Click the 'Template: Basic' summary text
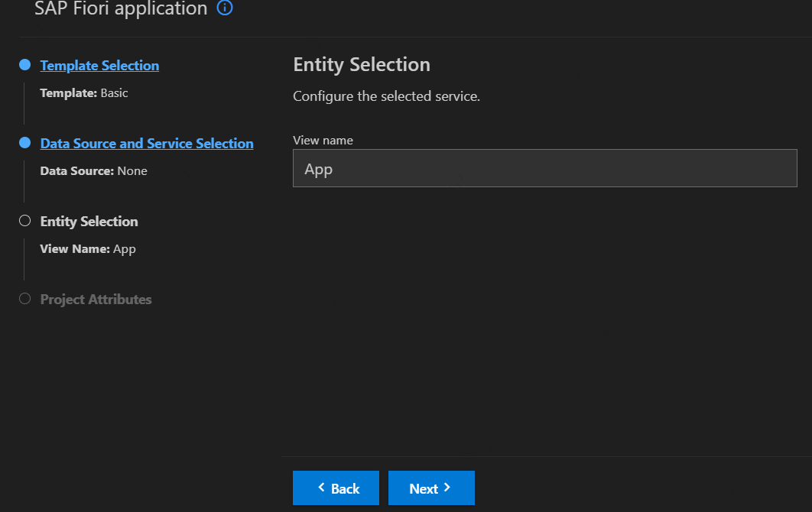Screen dimensions: 812x512 (x=84, y=93)
